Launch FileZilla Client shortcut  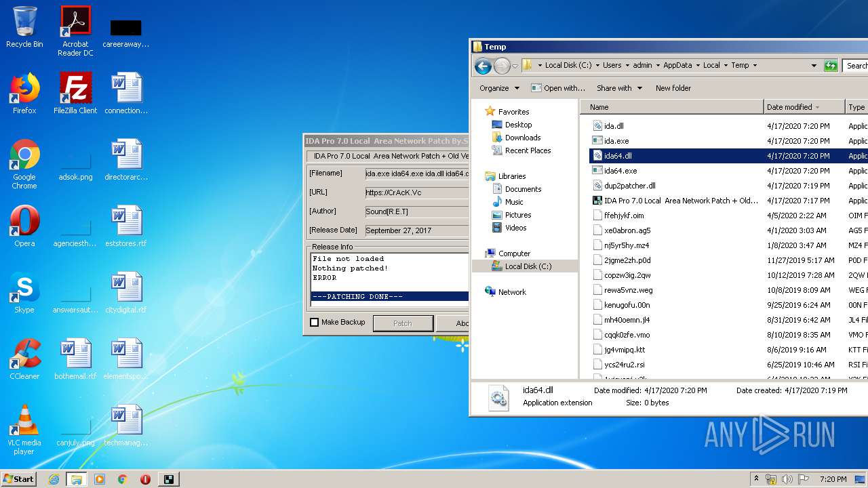[75, 94]
